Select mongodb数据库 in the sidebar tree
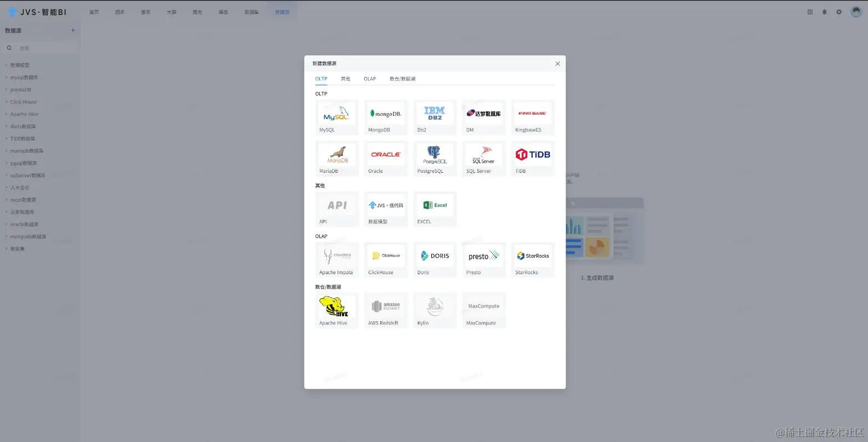 point(28,237)
